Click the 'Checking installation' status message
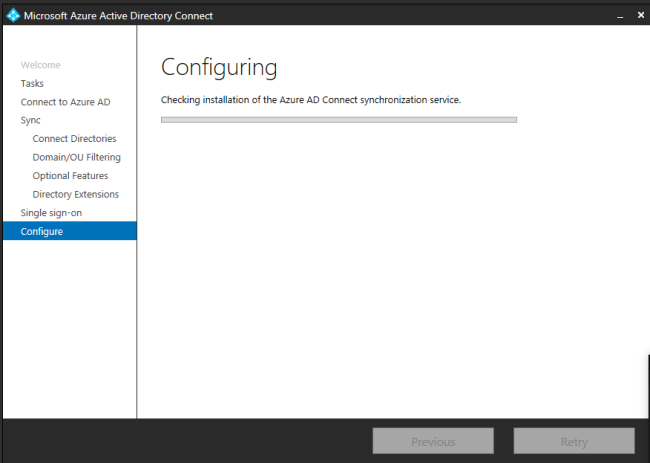This screenshot has width=650, height=463. coord(311,100)
